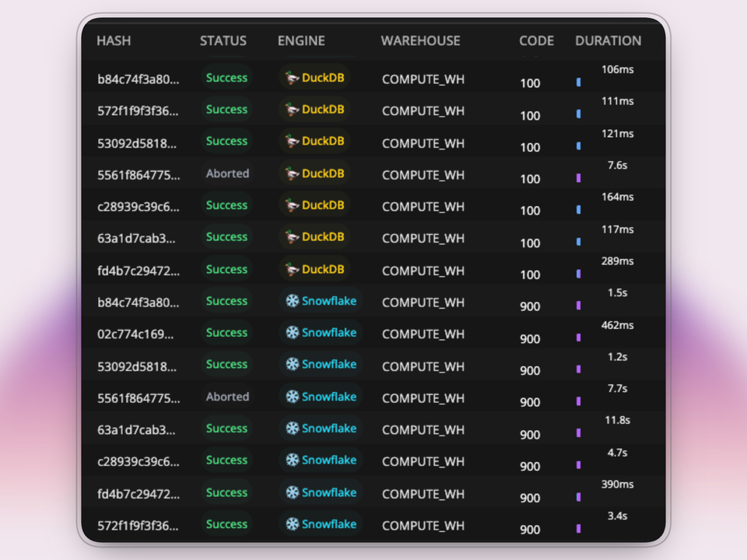747x560 pixels.
Task: Click the DuckDB duck icon beside 53092d5818
Action: 294,141
